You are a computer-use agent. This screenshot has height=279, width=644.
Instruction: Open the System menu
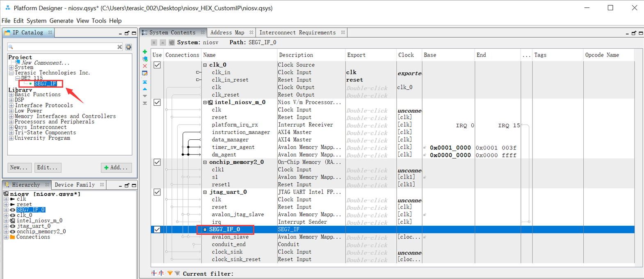click(x=37, y=20)
